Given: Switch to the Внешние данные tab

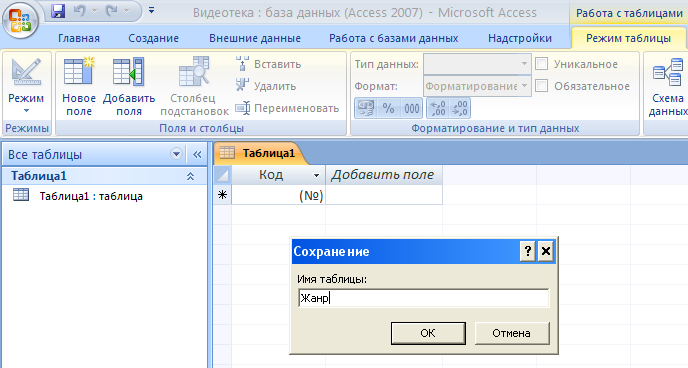Looking at the screenshot, I should (255, 38).
